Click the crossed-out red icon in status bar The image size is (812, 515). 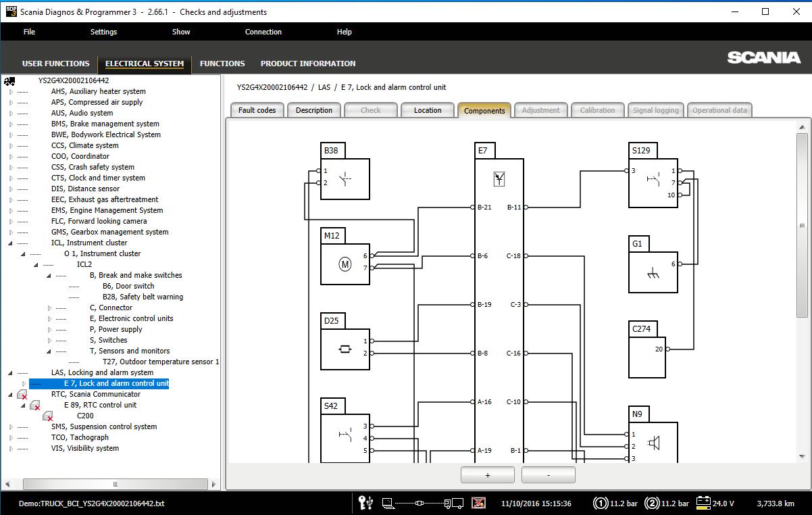pyautogui.click(x=478, y=503)
